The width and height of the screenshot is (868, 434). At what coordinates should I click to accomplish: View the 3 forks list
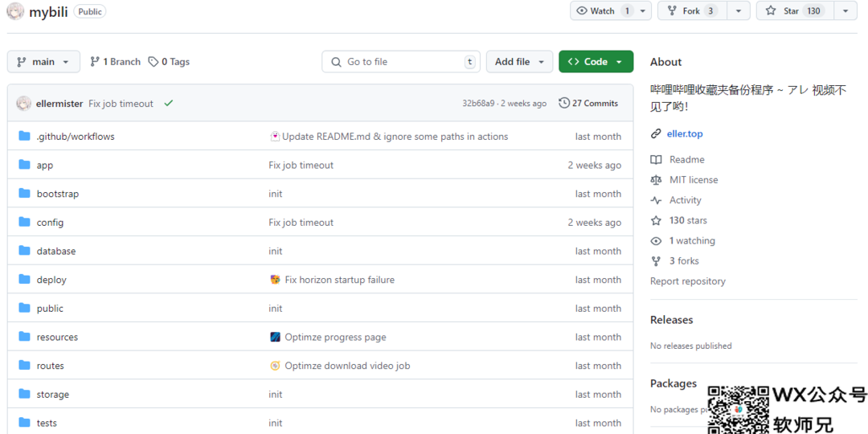tap(684, 260)
